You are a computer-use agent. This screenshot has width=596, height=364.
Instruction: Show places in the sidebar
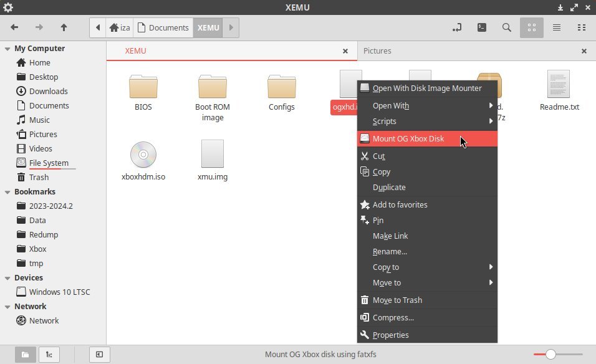[x=26, y=355]
